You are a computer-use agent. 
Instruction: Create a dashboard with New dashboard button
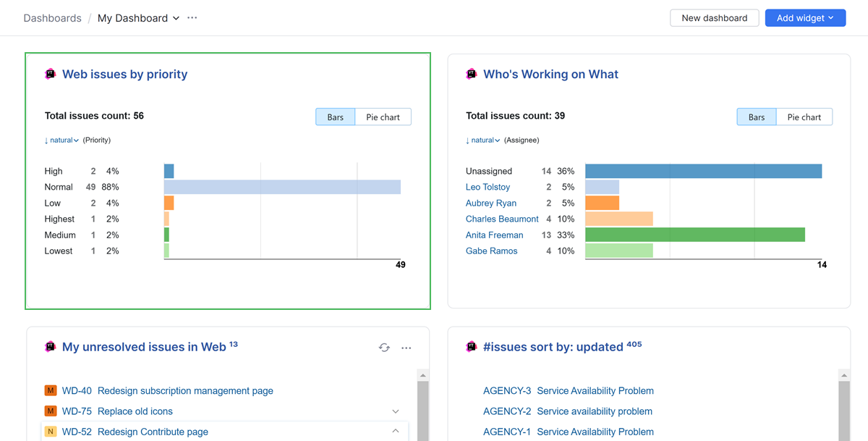[x=714, y=17]
